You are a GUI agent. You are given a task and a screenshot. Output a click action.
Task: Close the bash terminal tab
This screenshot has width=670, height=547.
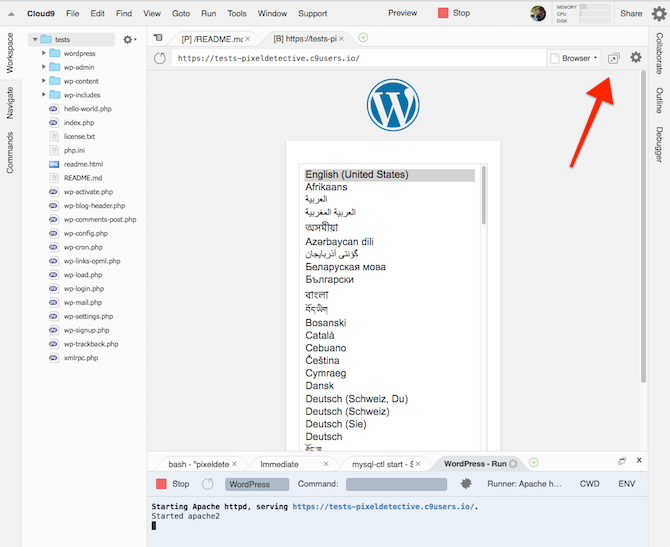(x=234, y=464)
